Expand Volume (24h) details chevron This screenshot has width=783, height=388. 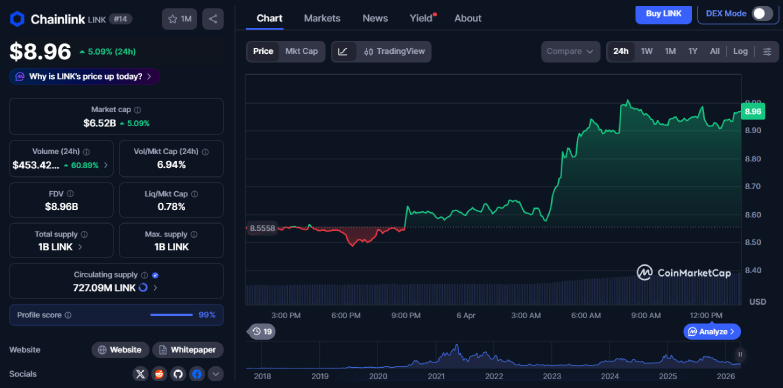[x=105, y=165]
